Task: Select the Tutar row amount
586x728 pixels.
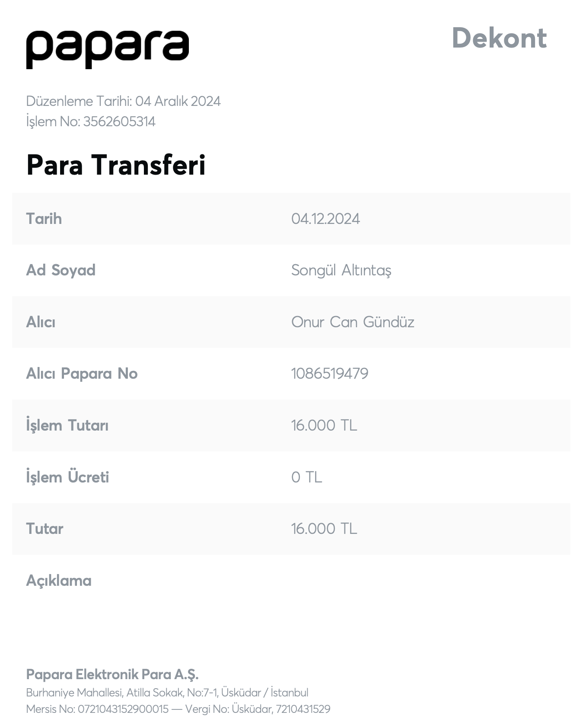Action: click(324, 529)
